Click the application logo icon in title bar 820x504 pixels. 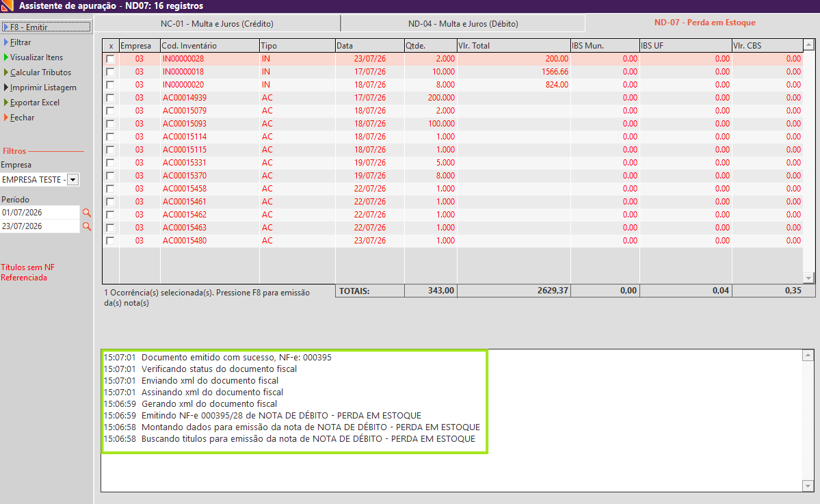point(7,5)
